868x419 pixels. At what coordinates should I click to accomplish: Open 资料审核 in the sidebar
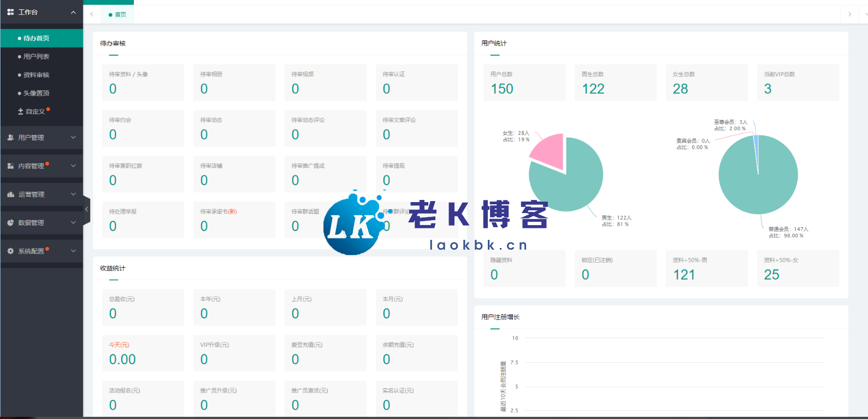(36, 75)
